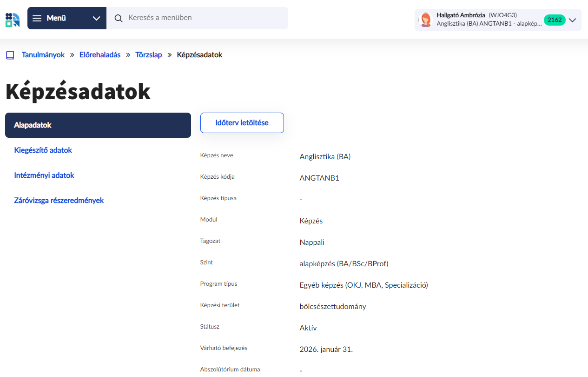Click the search magnifier icon
The width and height of the screenshot is (588, 377).
[119, 18]
